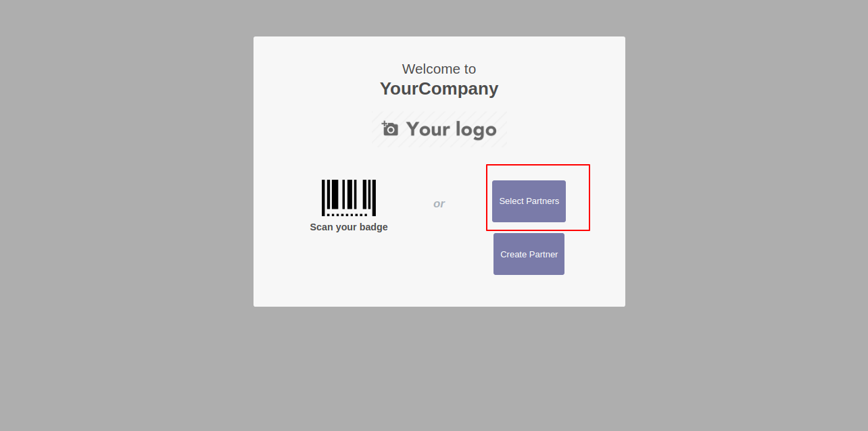Click the italic 'or' separator
The width and height of the screenshot is (868, 431).
pos(439,203)
